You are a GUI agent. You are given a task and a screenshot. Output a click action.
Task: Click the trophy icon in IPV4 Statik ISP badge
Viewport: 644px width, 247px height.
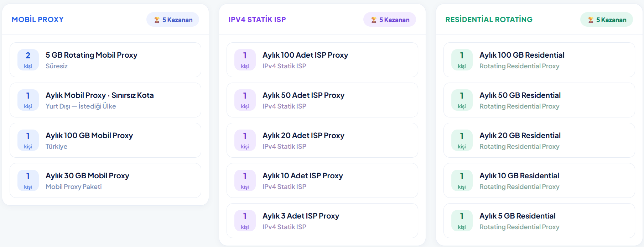coord(374,20)
